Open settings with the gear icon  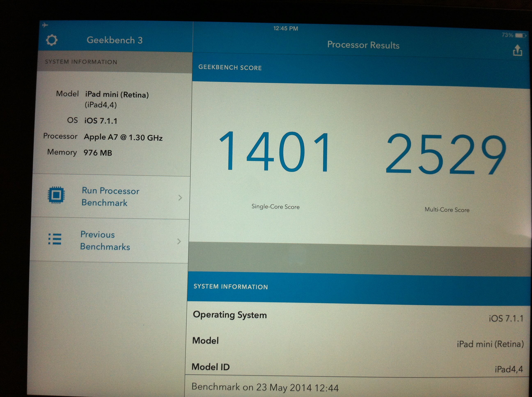point(52,40)
